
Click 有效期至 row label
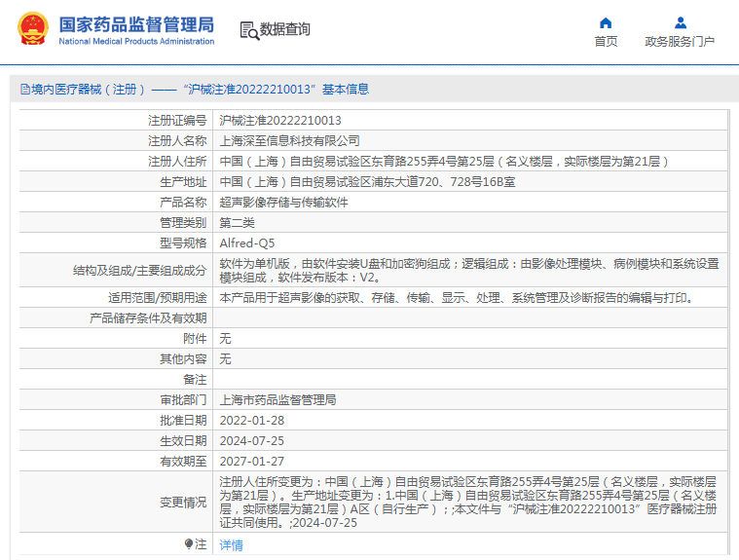(x=183, y=461)
